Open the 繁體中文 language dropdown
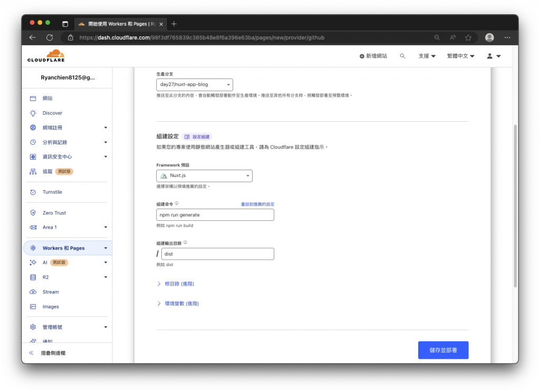The width and height of the screenshot is (540, 392). (460, 56)
